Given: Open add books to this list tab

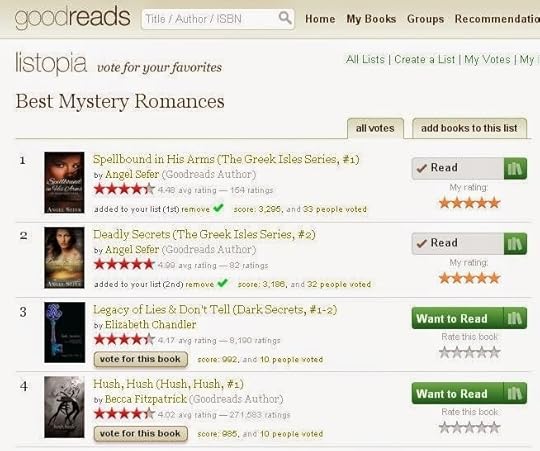Looking at the screenshot, I should coord(469,128).
